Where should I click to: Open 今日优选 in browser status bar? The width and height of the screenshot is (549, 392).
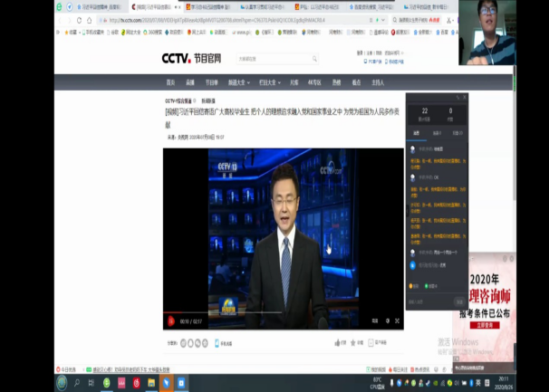tap(66, 369)
